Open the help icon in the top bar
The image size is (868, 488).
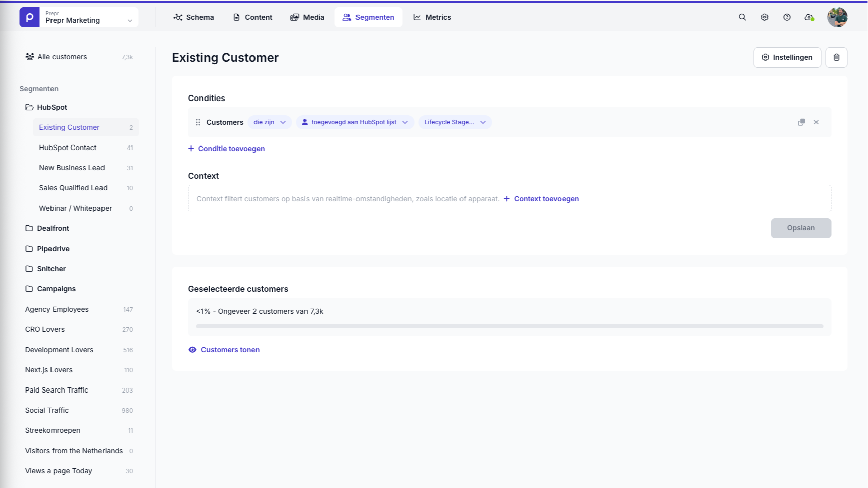pyautogui.click(x=786, y=17)
